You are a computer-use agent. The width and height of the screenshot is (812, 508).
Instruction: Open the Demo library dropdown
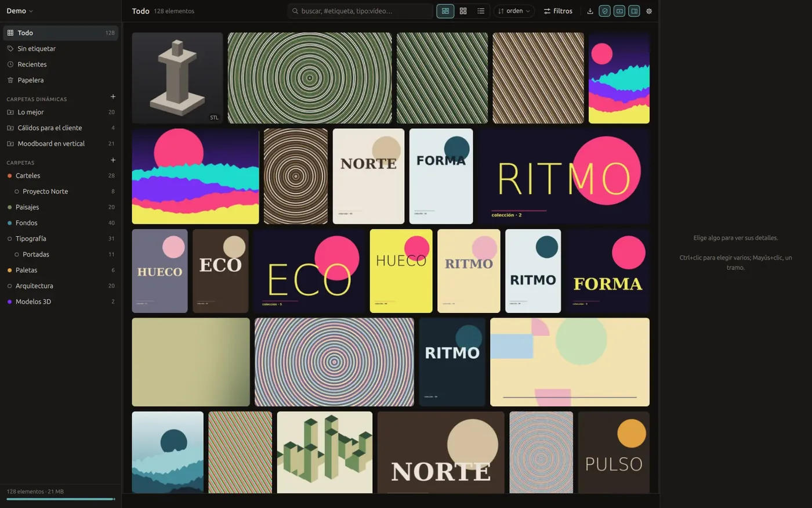pyautogui.click(x=20, y=11)
